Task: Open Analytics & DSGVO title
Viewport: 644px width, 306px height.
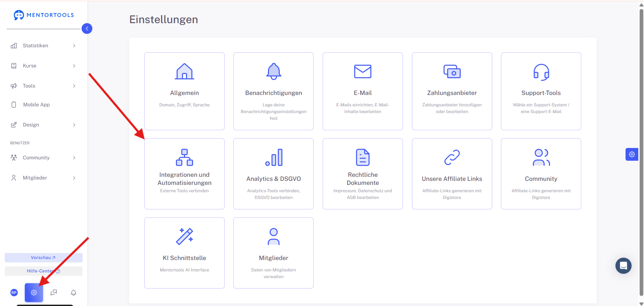Action: click(x=274, y=179)
